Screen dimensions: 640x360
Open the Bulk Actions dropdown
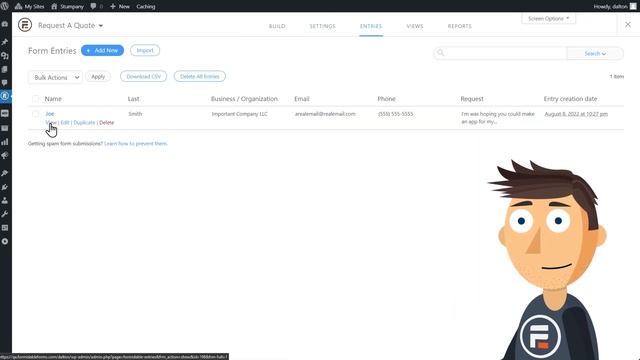coord(55,77)
